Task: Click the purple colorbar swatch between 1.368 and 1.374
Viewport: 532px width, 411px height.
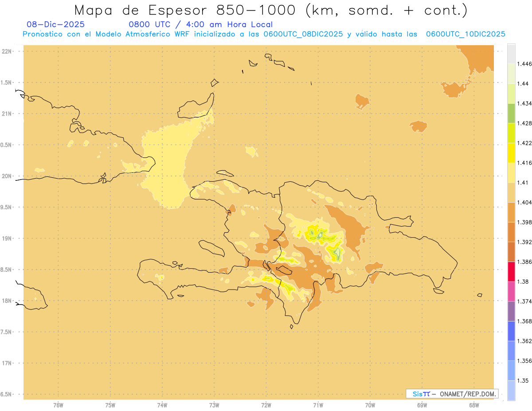Action: pyautogui.click(x=511, y=311)
